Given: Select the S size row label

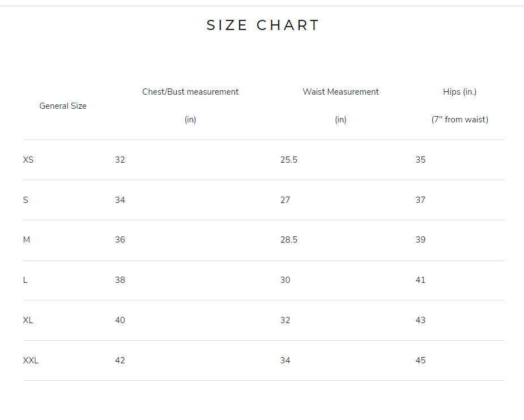Looking at the screenshot, I should pyautogui.click(x=25, y=200).
